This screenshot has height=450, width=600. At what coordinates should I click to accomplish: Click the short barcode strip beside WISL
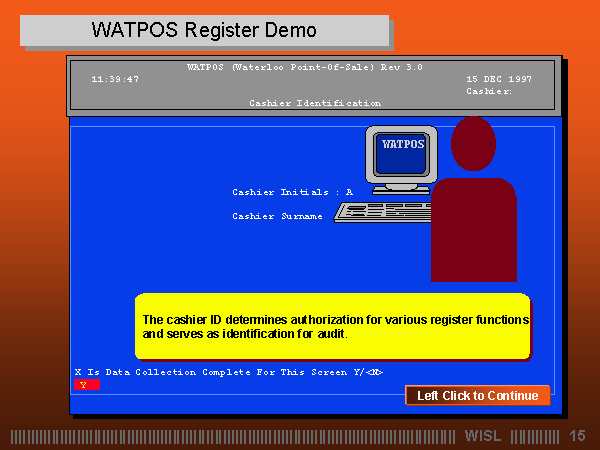pyautogui.click(x=535, y=436)
